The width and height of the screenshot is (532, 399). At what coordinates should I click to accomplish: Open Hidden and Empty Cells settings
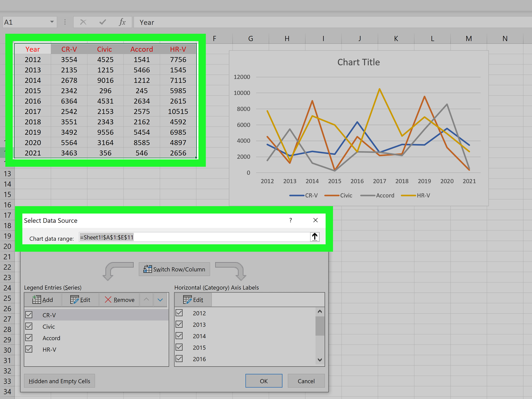point(59,381)
